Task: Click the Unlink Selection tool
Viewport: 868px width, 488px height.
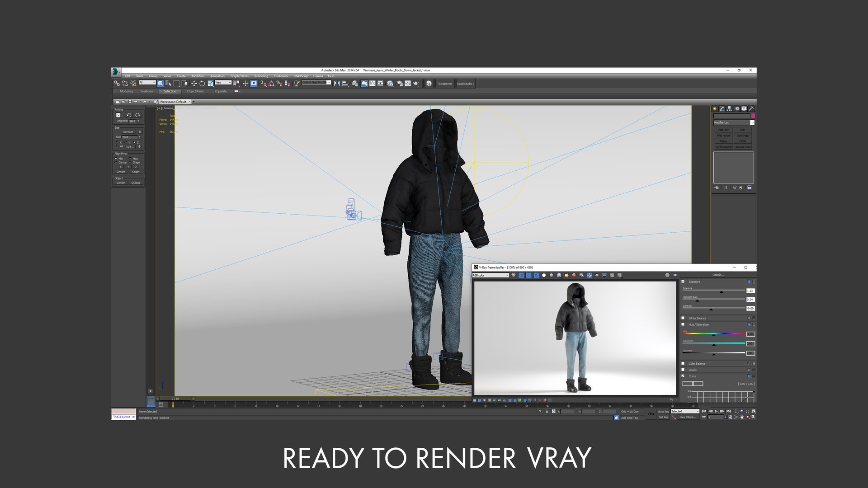Action: coord(125,84)
